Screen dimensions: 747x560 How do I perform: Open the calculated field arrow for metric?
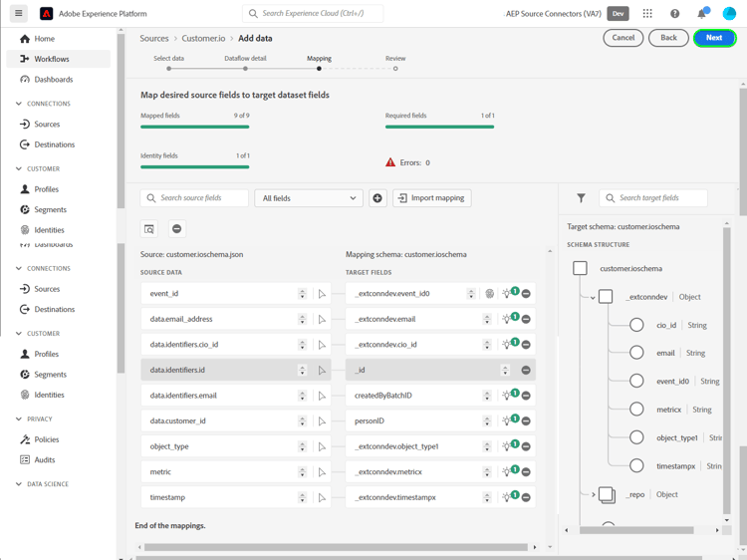tap(322, 472)
